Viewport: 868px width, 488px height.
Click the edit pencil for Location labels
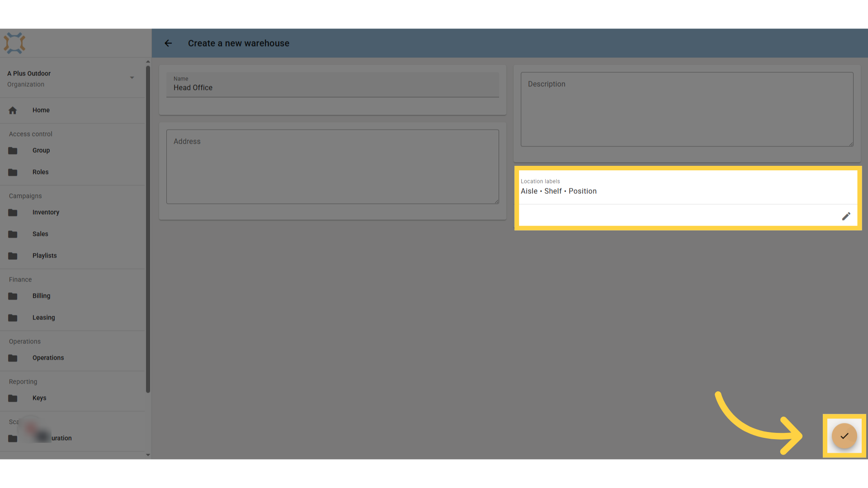point(846,216)
